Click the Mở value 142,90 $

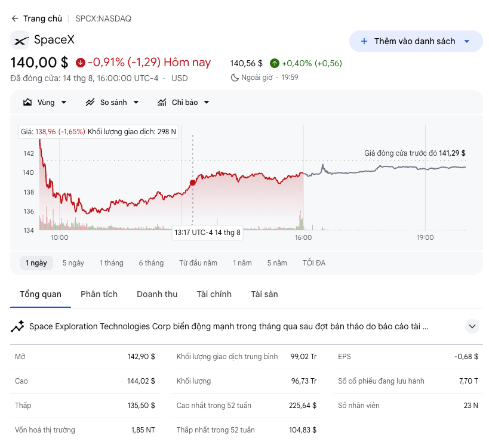(141, 356)
